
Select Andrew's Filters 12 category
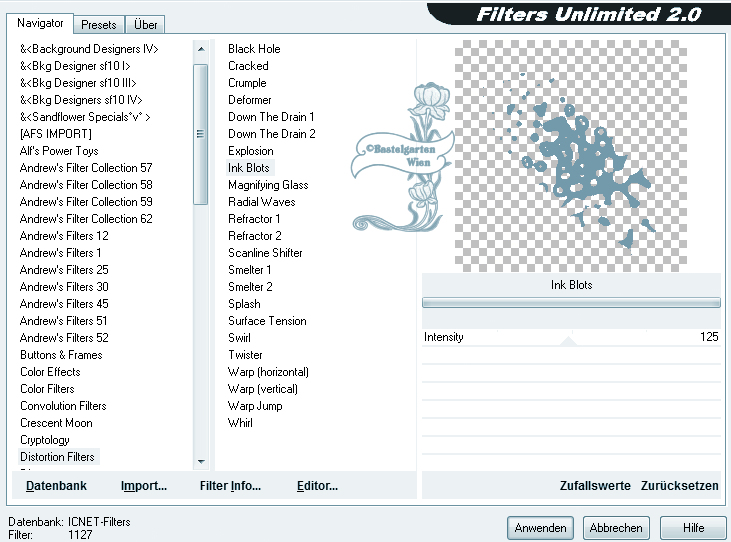[64, 236]
